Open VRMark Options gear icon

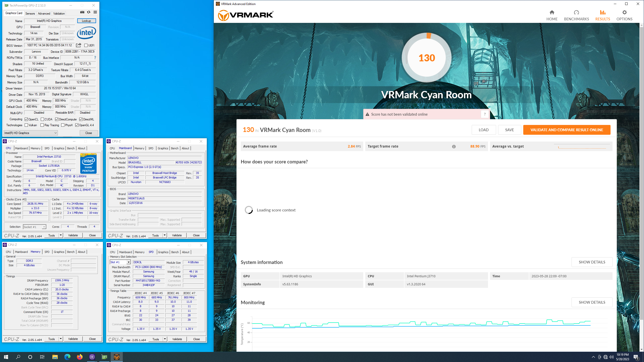[x=624, y=12]
